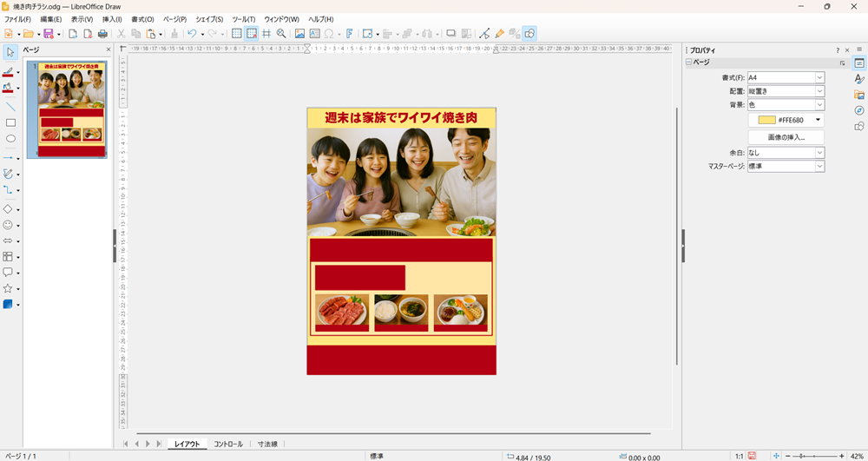868x461 pixels.
Task: Open the 編集(E) menu
Action: [51, 19]
